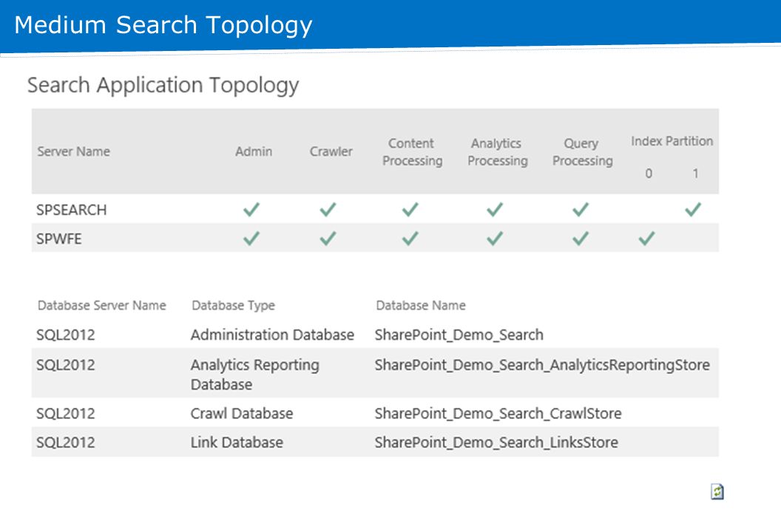
Task: Click SPSEARCH Query Processing checkmark
Action: pos(581,210)
